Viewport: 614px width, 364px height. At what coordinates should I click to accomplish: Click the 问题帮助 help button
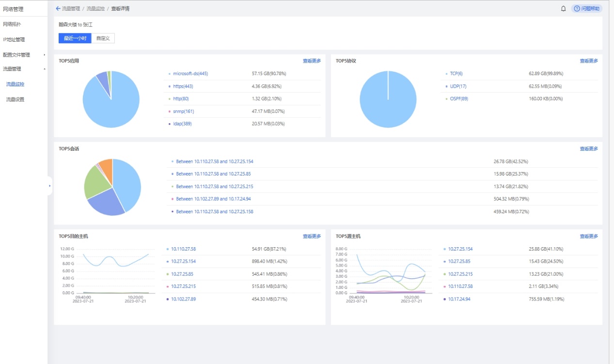coord(586,8)
